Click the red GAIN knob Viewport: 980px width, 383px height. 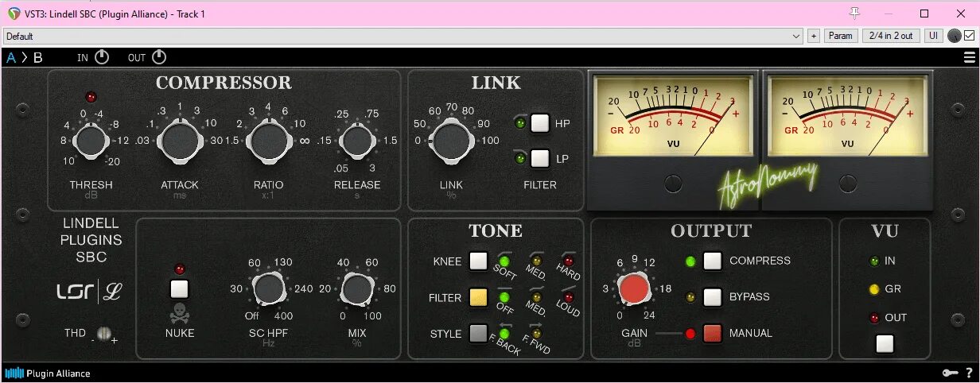click(x=634, y=288)
